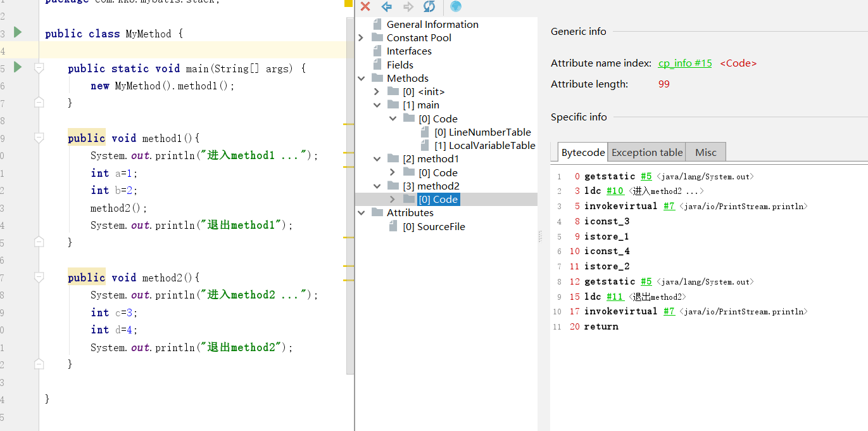Expand the Constant Pool tree node

point(361,37)
